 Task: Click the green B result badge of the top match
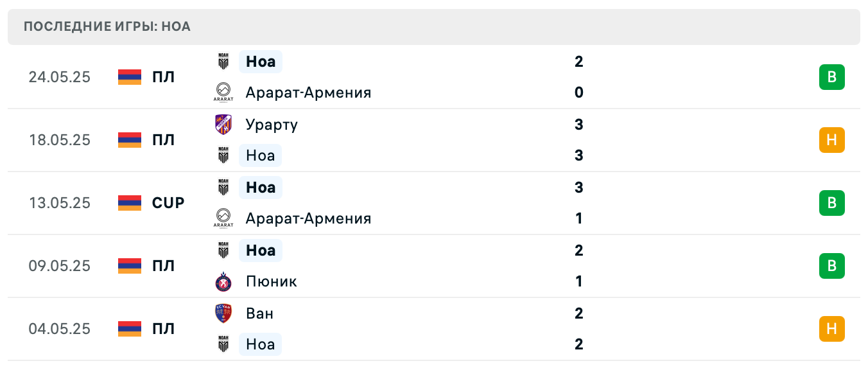coord(832,76)
